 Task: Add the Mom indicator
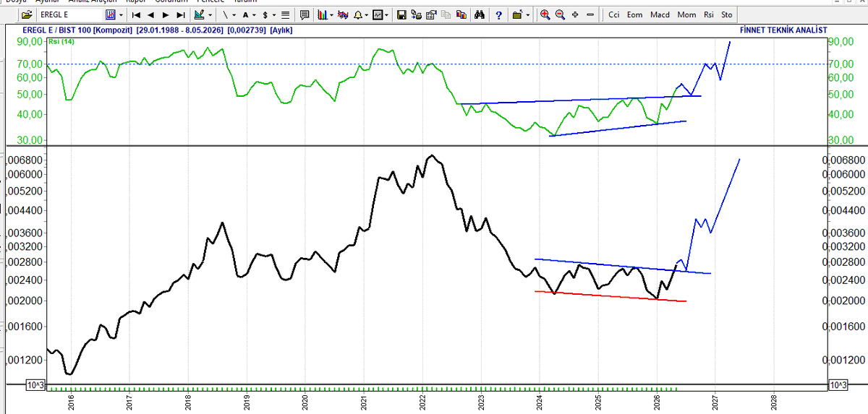686,14
